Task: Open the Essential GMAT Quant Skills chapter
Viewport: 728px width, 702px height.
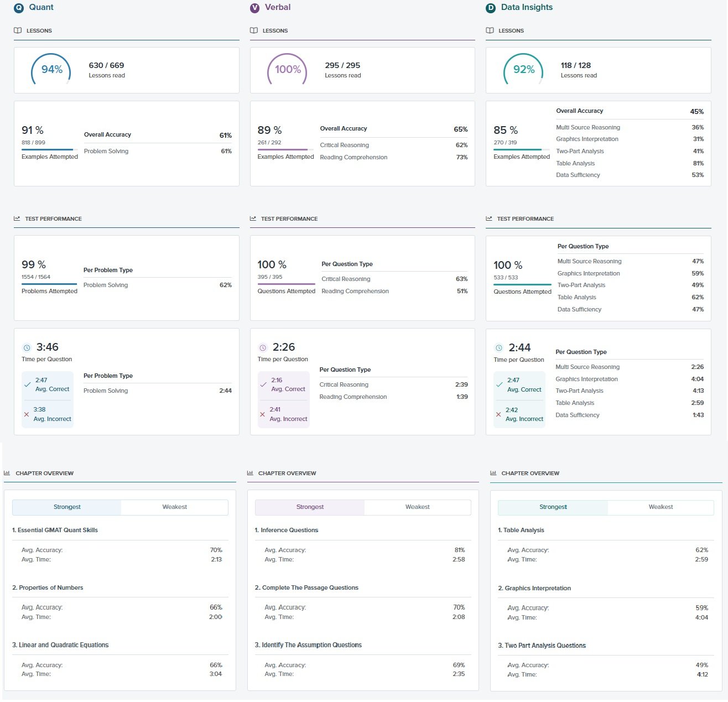Action: pyautogui.click(x=55, y=530)
